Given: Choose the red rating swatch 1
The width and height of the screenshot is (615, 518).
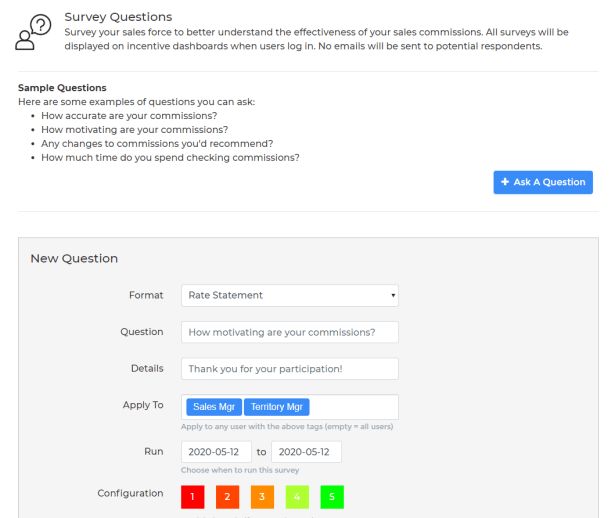Looking at the screenshot, I should pos(194,496).
